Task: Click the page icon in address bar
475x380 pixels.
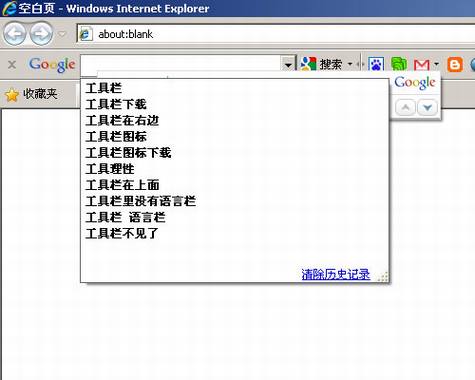Action: (86, 34)
